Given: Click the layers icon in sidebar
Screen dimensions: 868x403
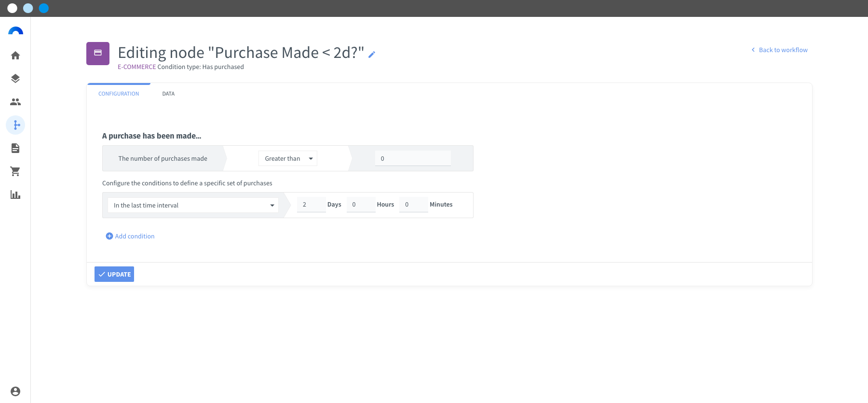Looking at the screenshot, I should point(15,79).
